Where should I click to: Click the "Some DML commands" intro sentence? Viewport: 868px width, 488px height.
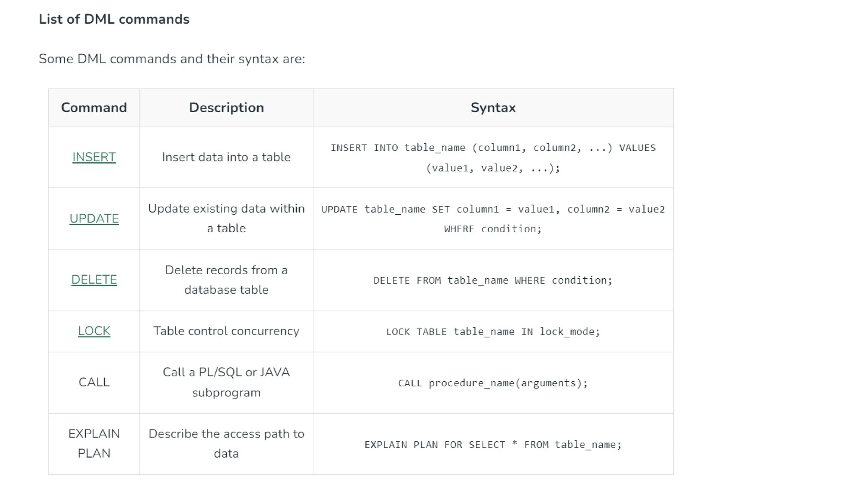point(172,58)
